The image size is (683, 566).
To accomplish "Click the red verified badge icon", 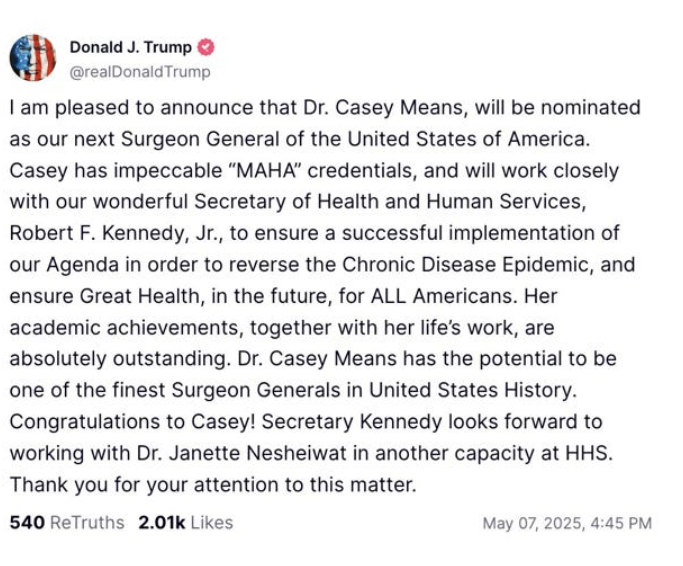I will coord(206,47).
